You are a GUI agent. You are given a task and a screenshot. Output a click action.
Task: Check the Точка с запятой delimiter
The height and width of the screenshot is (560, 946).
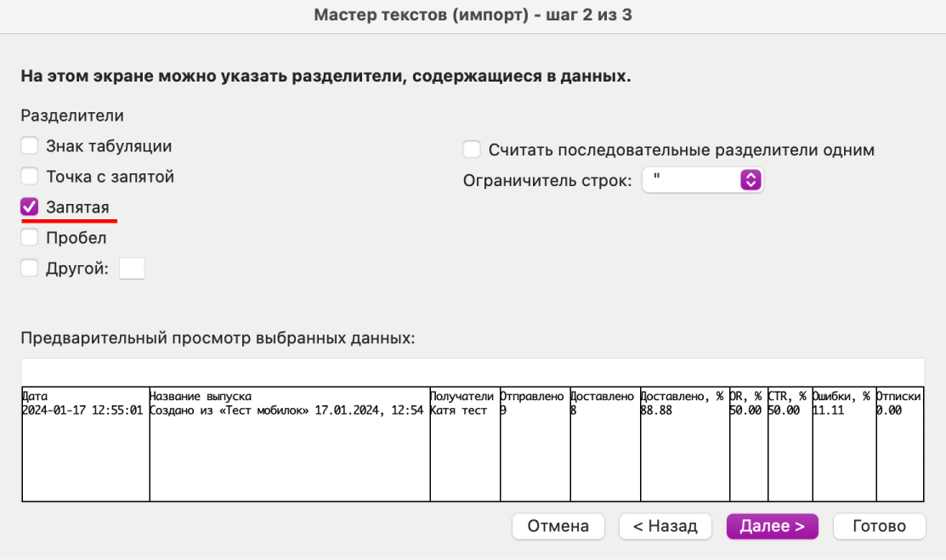pos(30,177)
